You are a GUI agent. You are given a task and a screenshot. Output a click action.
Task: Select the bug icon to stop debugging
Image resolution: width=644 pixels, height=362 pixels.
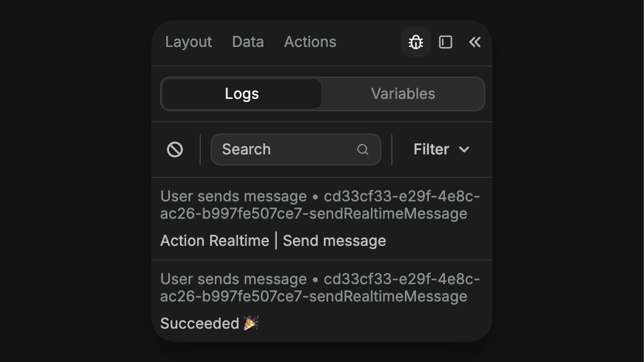click(415, 42)
